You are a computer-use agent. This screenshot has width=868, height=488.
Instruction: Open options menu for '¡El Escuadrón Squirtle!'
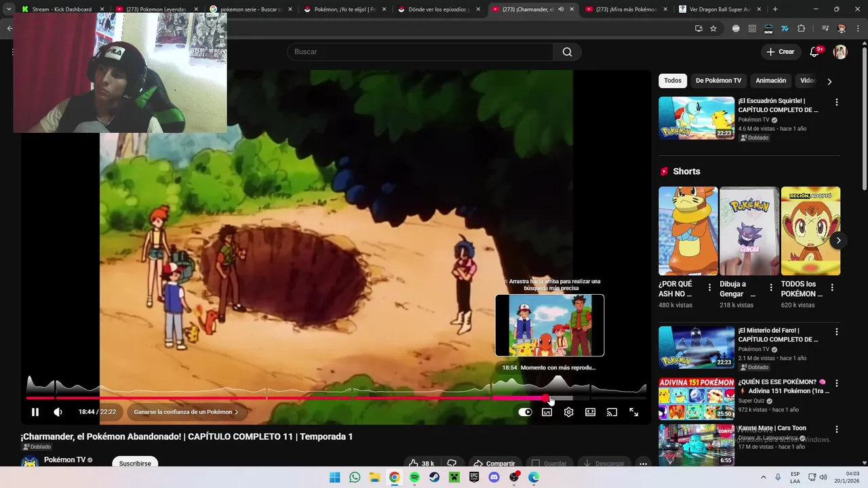(x=836, y=102)
